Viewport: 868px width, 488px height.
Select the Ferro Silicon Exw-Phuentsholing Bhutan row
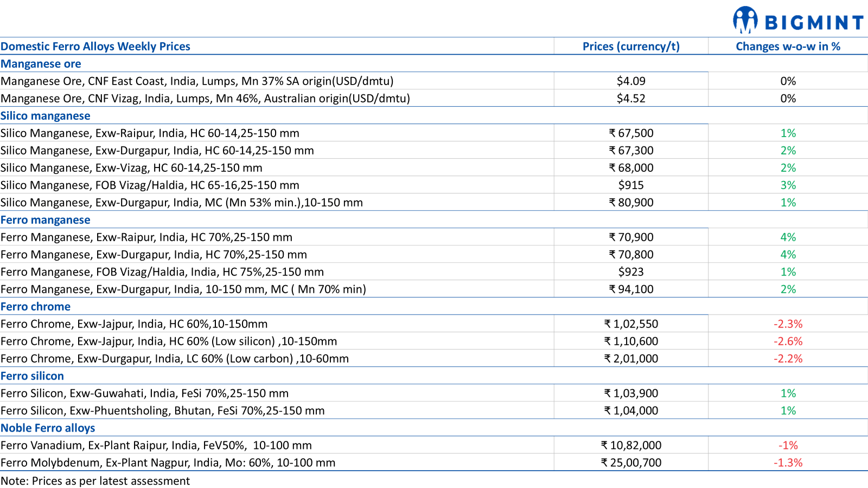pos(163,411)
